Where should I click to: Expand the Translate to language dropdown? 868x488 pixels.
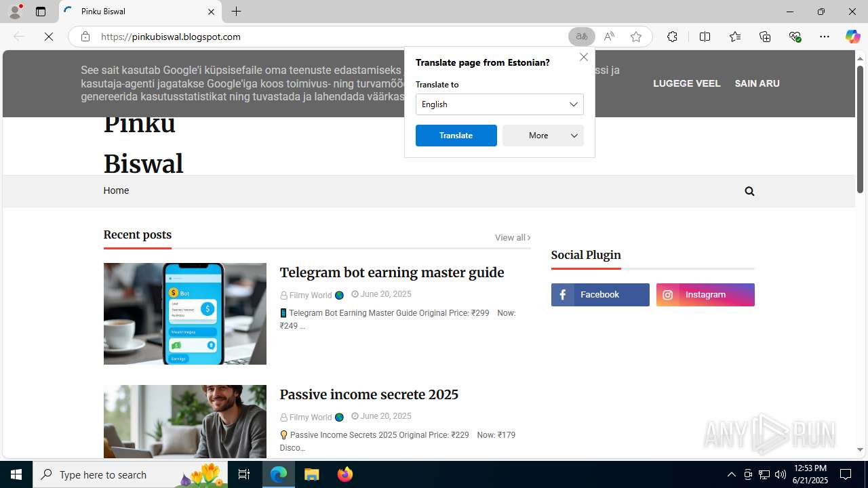pos(500,104)
